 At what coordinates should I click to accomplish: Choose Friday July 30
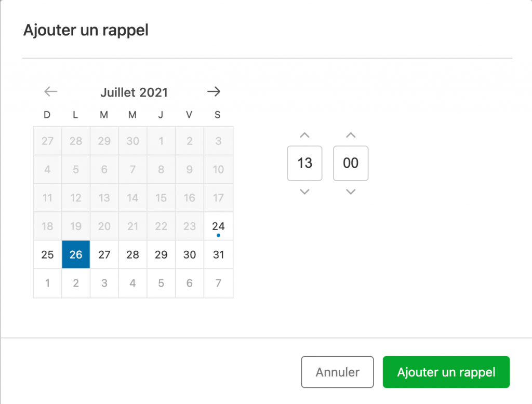[x=190, y=255]
